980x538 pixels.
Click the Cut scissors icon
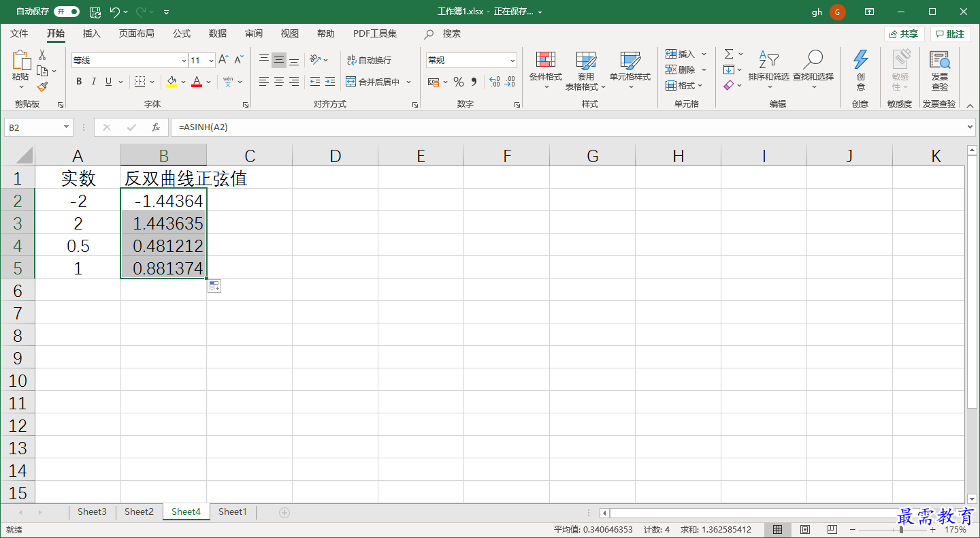[x=42, y=55]
